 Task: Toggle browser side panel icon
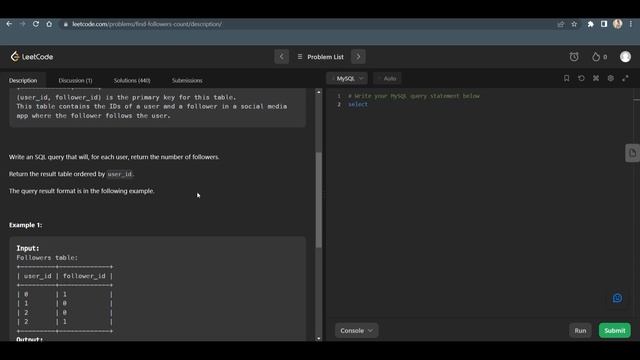604,24
